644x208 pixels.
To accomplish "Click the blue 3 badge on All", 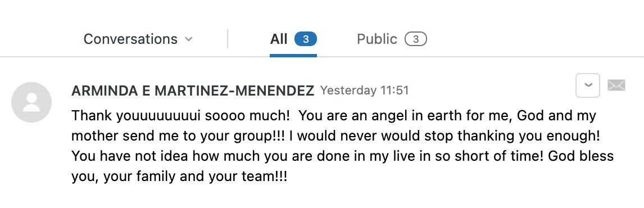I will point(306,39).
